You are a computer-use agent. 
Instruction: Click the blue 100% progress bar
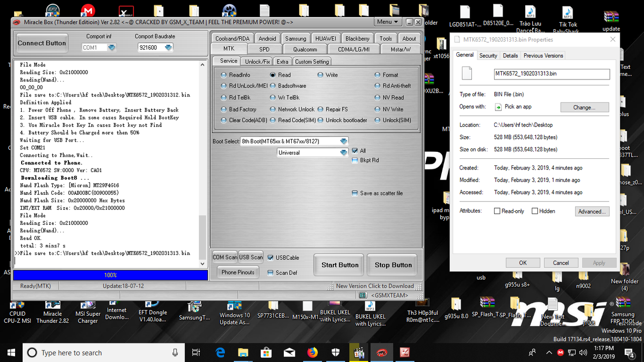110,275
